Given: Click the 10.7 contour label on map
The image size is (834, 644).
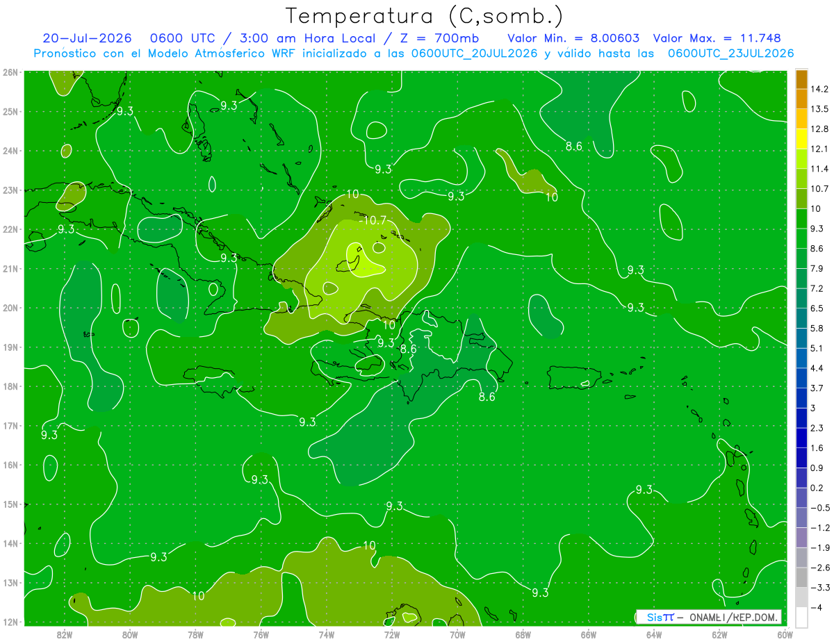Looking at the screenshot, I should [x=375, y=220].
